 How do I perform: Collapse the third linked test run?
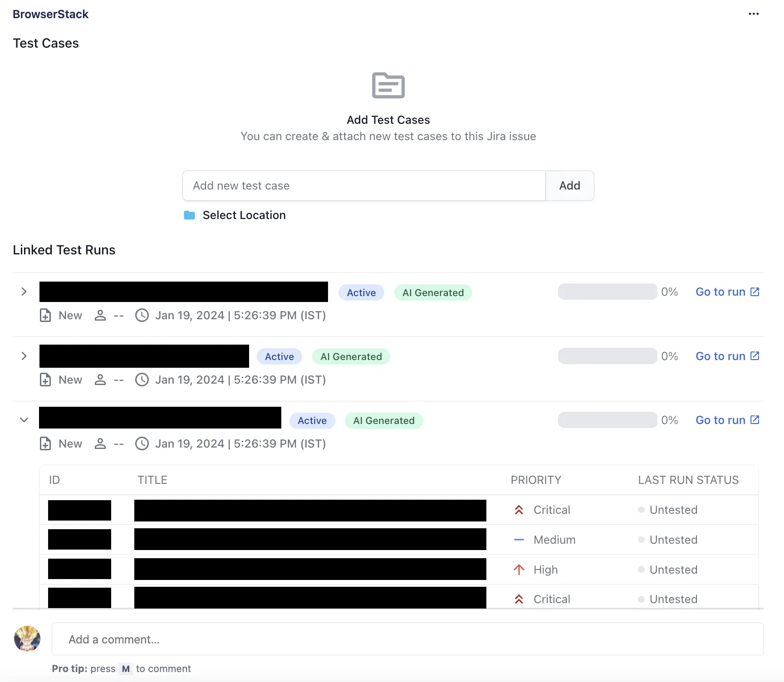click(24, 420)
